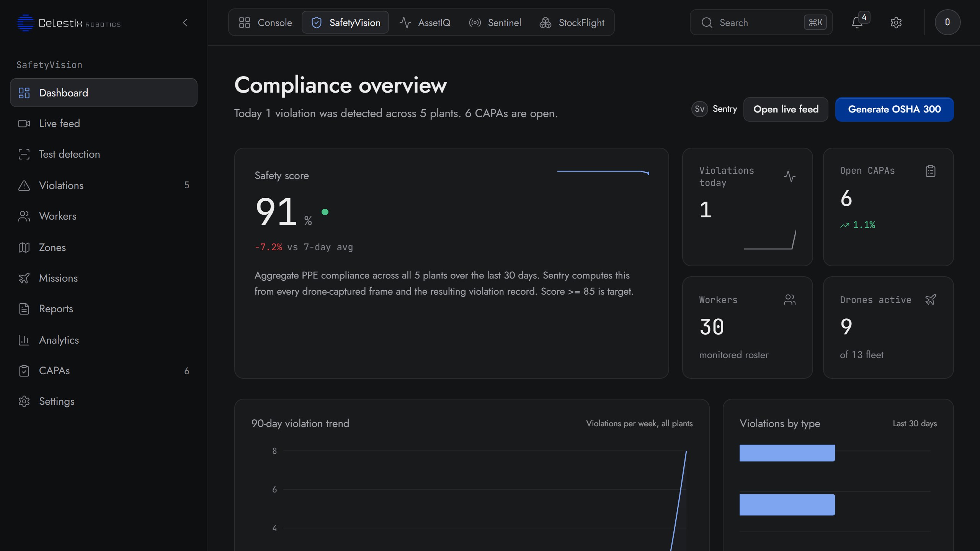Click the Violations today pulse icon

[x=790, y=176]
